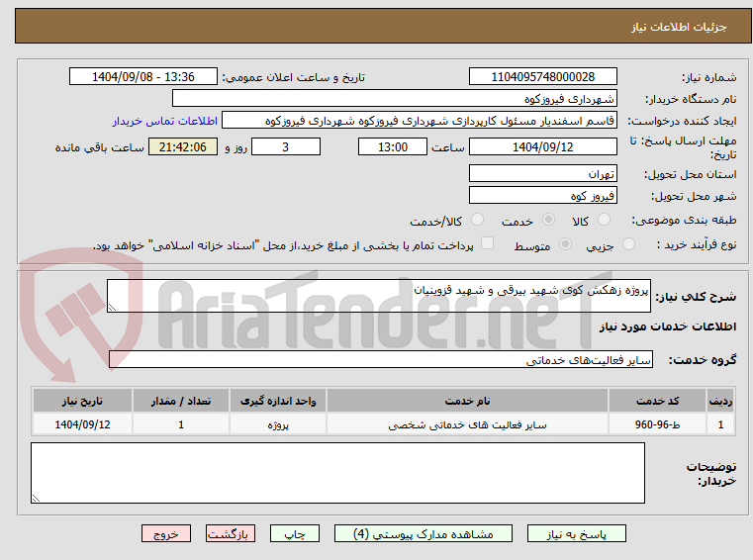753x560 pixels.
Task: Click the سایر فعالیت های خدماتی شخصی cell
Action: pyautogui.click(x=467, y=424)
